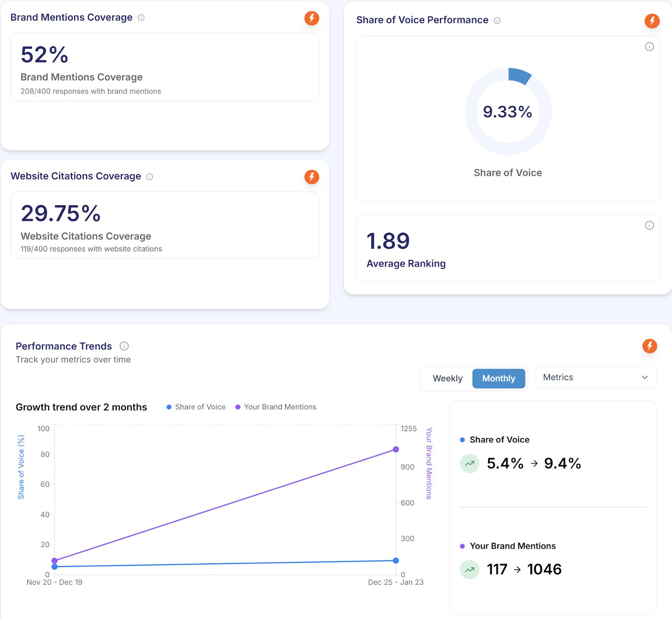Click the lightning icon on Website Citations Coverage
Screen dimensions: 672x618
click(x=311, y=177)
